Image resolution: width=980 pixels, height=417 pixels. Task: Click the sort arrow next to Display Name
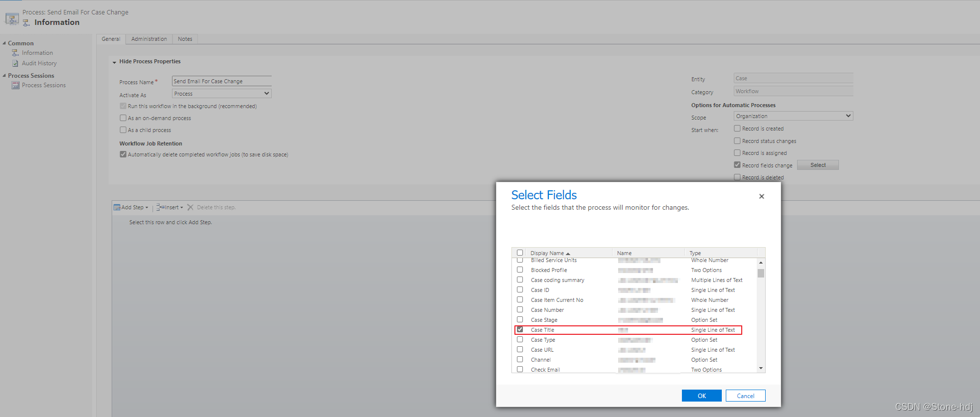568,254
